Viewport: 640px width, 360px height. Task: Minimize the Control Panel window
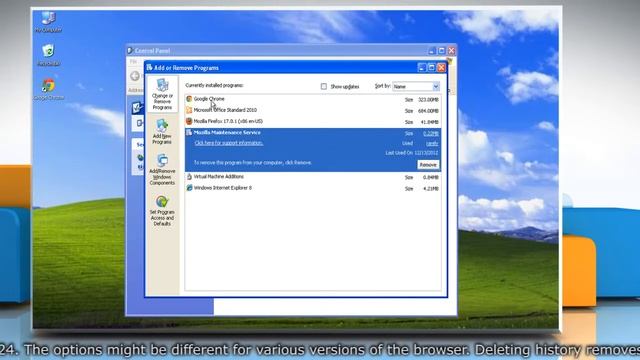(x=432, y=51)
